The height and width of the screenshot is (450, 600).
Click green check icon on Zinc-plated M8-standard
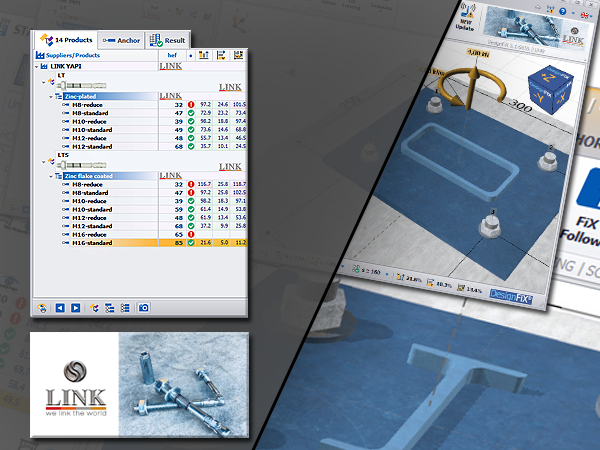[x=191, y=113]
